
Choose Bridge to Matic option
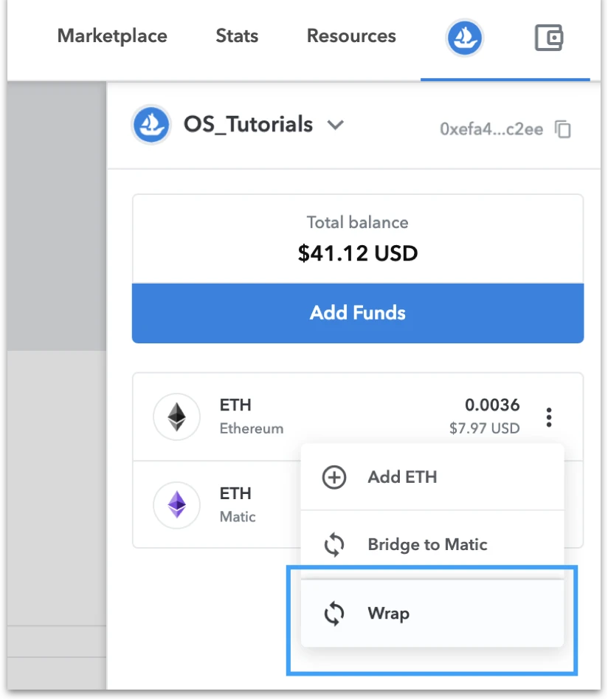coord(432,545)
